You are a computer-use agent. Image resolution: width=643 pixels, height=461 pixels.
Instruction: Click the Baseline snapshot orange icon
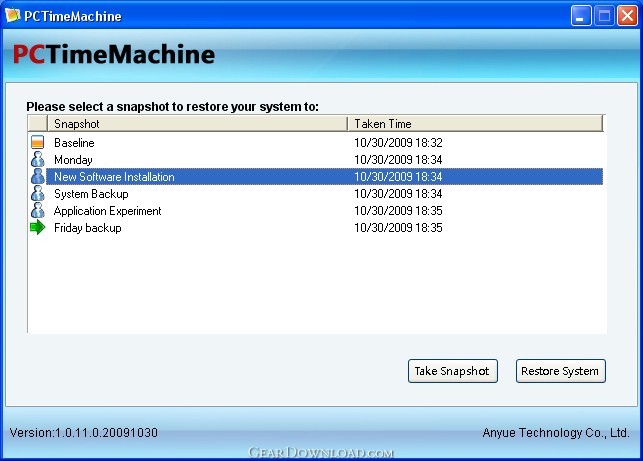[x=37, y=142]
